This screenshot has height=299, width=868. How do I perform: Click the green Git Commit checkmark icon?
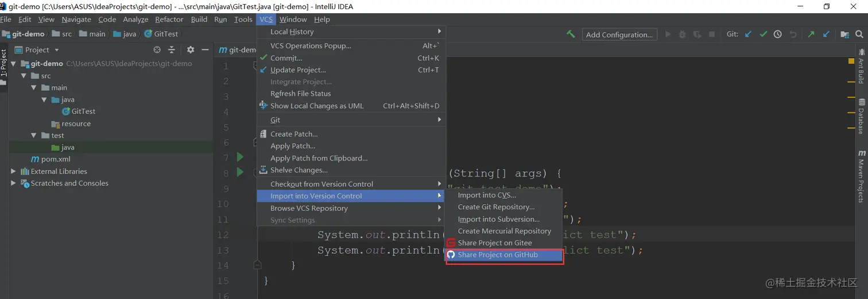pyautogui.click(x=763, y=34)
